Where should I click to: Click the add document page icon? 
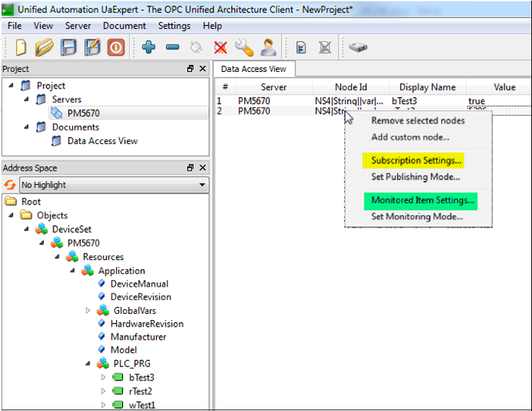301,48
